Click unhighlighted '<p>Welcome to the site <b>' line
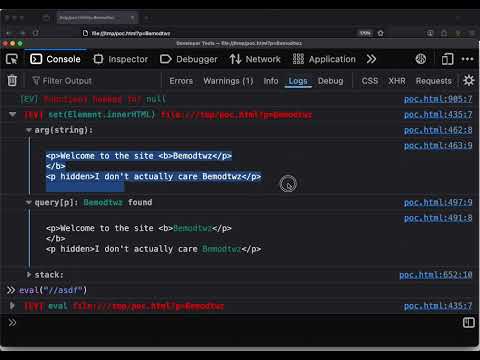The width and height of the screenshot is (480, 360). [x=139, y=228]
